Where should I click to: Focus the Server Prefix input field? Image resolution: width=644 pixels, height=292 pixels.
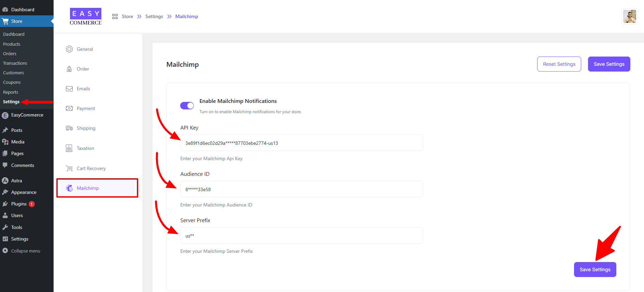coord(302,235)
